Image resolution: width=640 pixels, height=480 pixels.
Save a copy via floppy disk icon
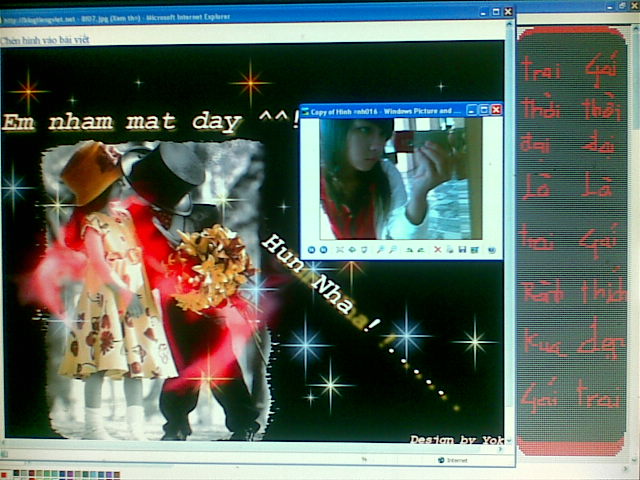click(x=462, y=249)
